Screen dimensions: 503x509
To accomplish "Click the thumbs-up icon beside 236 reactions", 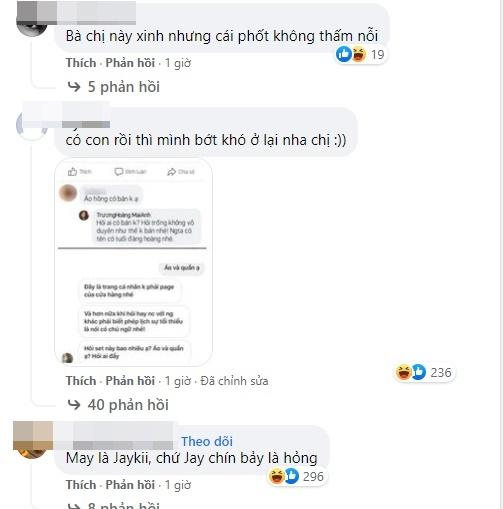I will click(419, 372).
